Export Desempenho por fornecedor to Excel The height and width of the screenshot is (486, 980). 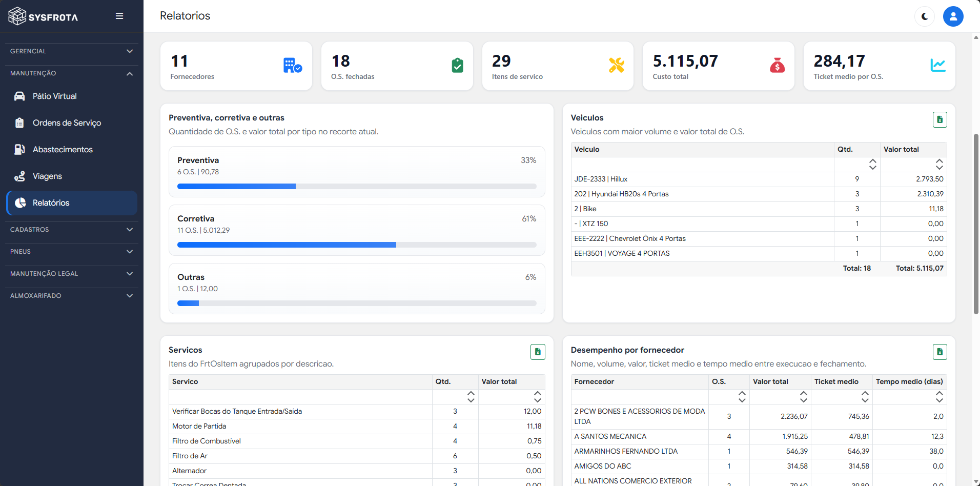940,352
